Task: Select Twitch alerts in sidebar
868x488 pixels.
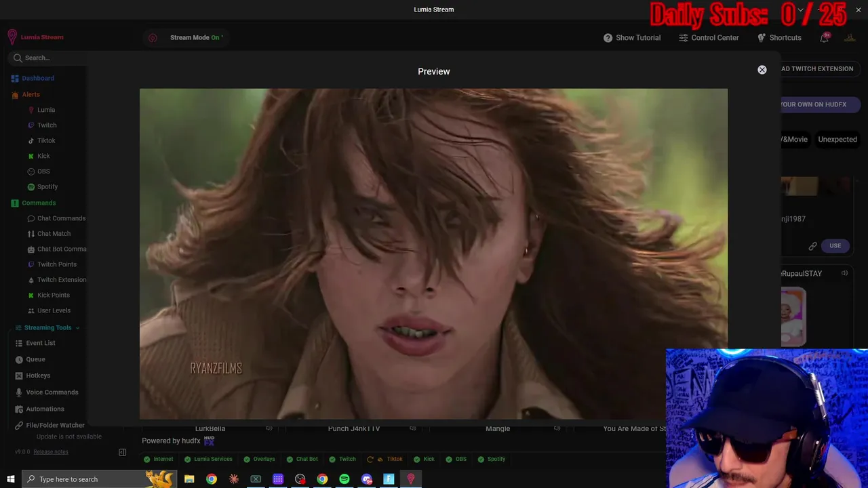Action: 42,125
